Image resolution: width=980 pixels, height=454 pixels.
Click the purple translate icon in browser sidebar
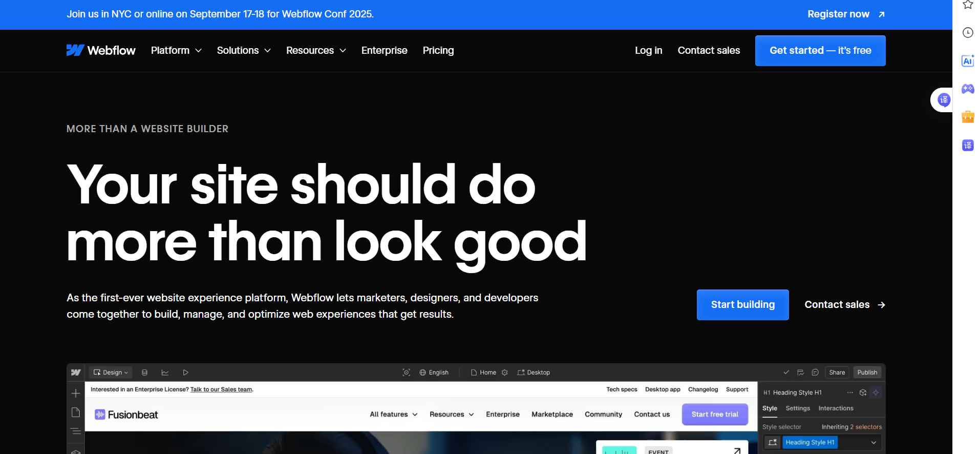(968, 146)
